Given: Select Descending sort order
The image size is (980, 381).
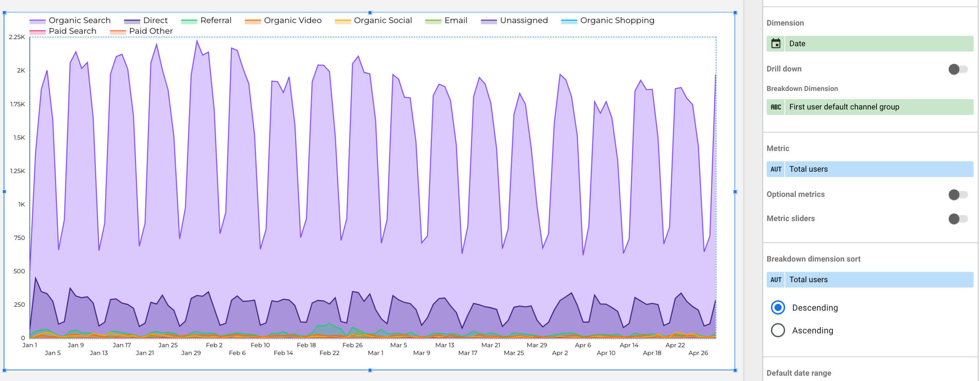Looking at the screenshot, I should (x=778, y=308).
